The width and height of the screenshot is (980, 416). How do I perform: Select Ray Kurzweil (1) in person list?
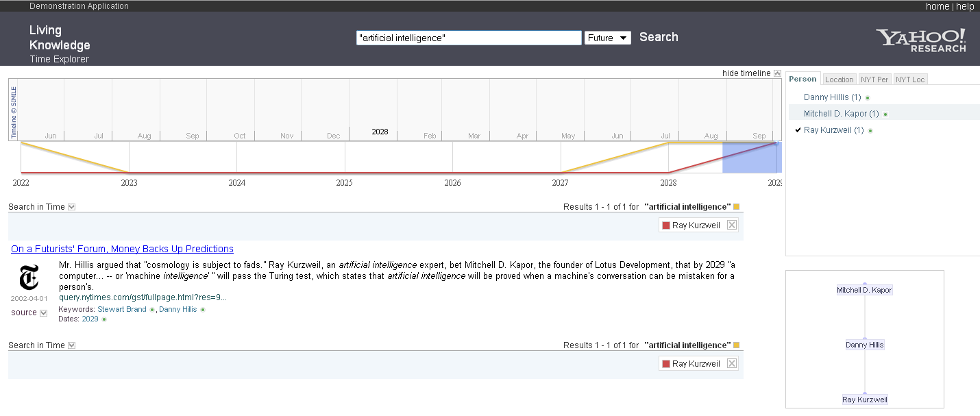pyautogui.click(x=833, y=130)
